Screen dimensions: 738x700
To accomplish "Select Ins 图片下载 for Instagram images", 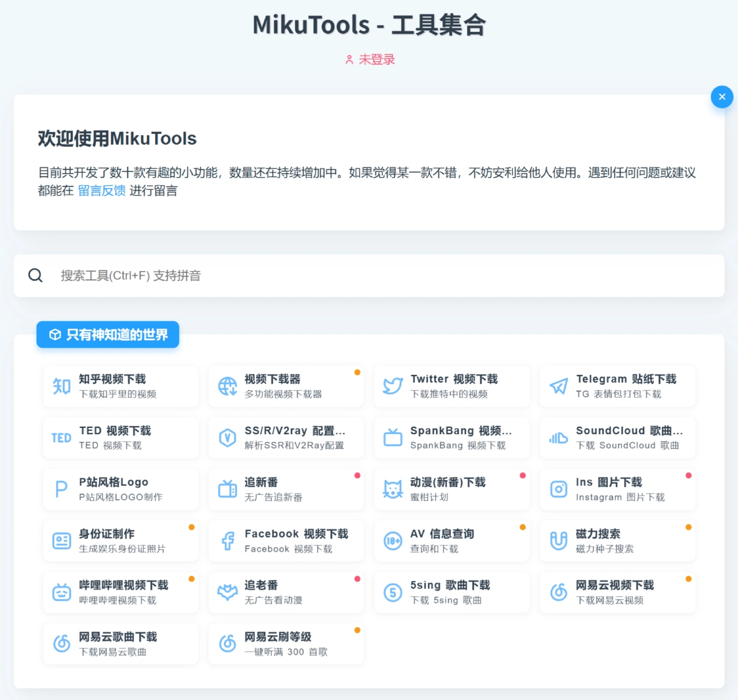I will click(617, 489).
